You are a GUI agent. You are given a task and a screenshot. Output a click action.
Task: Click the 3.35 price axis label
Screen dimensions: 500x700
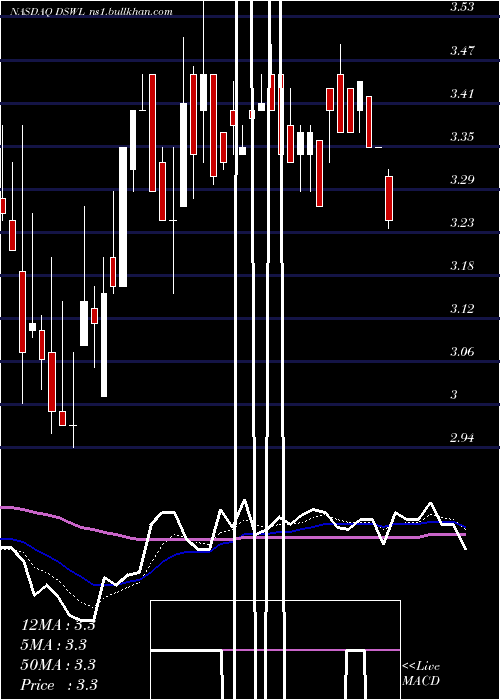pyautogui.click(x=462, y=137)
